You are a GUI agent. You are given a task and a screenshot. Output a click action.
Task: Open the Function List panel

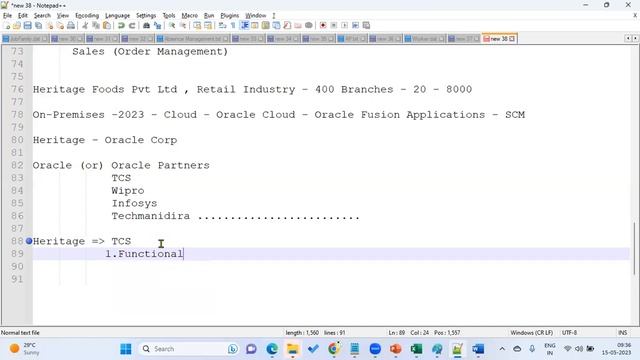287,26
